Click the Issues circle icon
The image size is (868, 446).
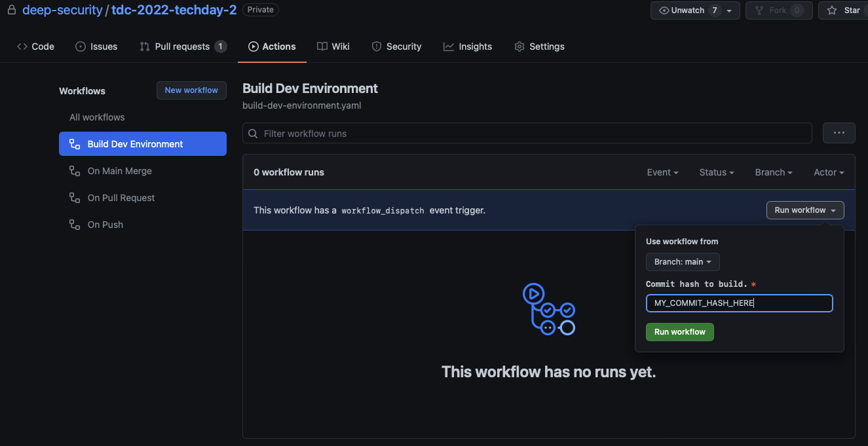pos(81,46)
